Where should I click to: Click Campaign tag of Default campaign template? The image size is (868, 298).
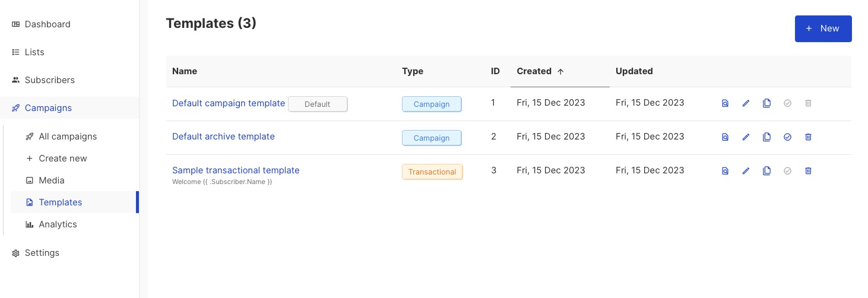pos(432,104)
